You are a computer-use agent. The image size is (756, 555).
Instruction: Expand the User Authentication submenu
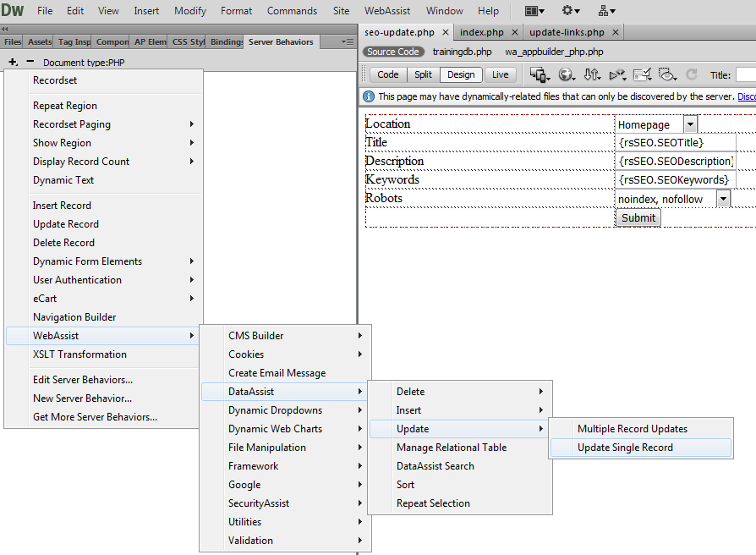click(191, 280)
